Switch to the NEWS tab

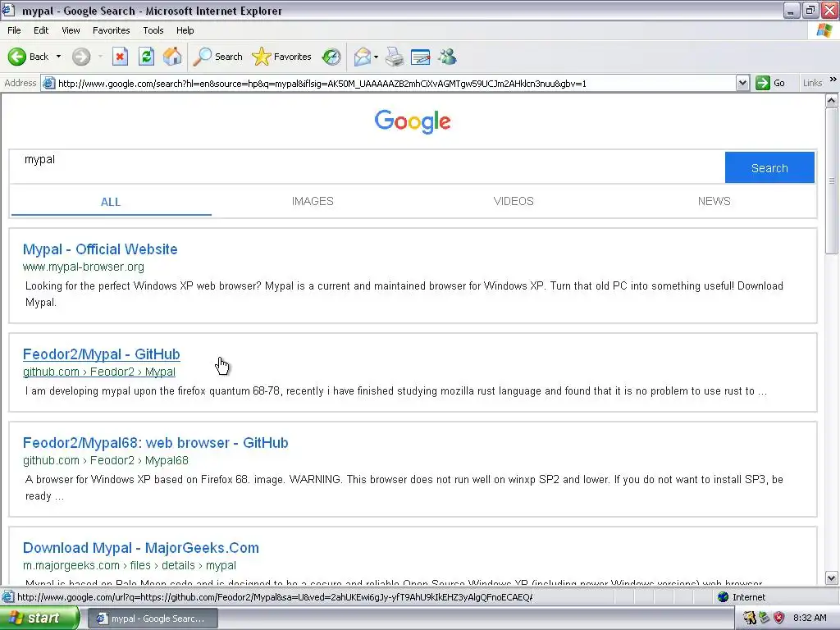click(714, 202)
